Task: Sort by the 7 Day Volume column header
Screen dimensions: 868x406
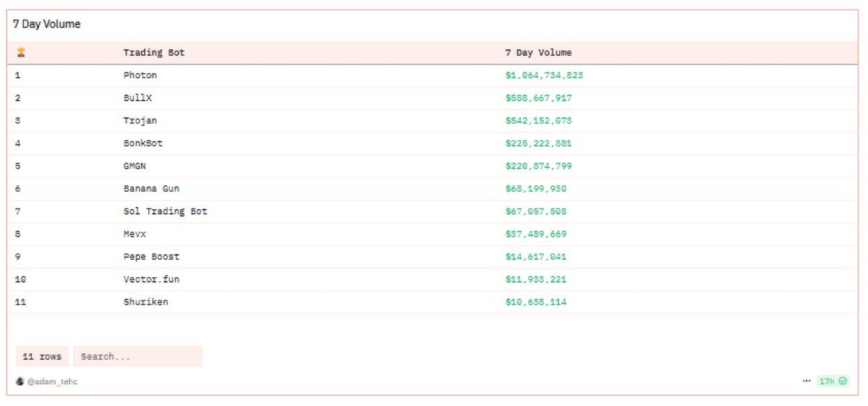Action: click(538, 53)
